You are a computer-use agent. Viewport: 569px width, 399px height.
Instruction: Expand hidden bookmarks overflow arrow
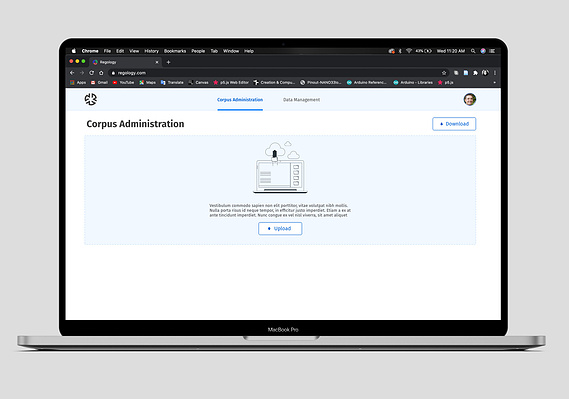(494, 83)
